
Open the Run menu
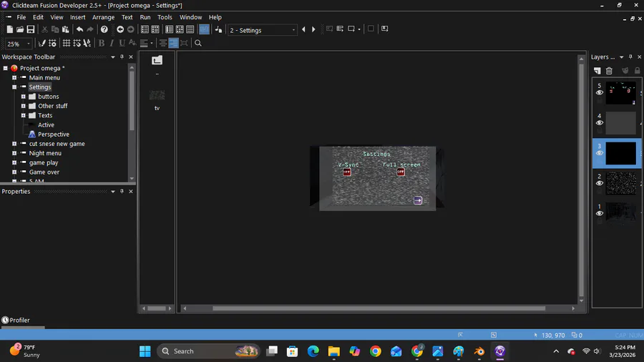click(x=145, y=17)
